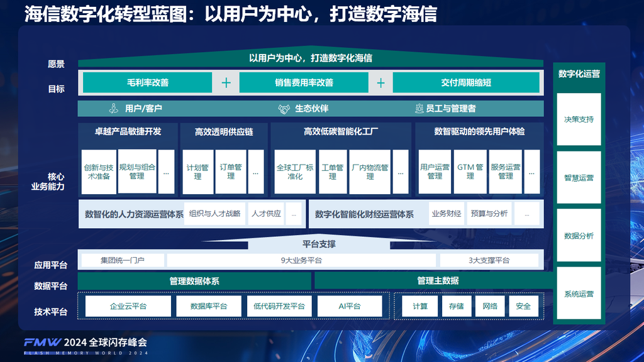Image resolution: width=644 pixels, height=362 pixels.
Task: Click the 用户运营管理 box
Action: coord(435,172)
